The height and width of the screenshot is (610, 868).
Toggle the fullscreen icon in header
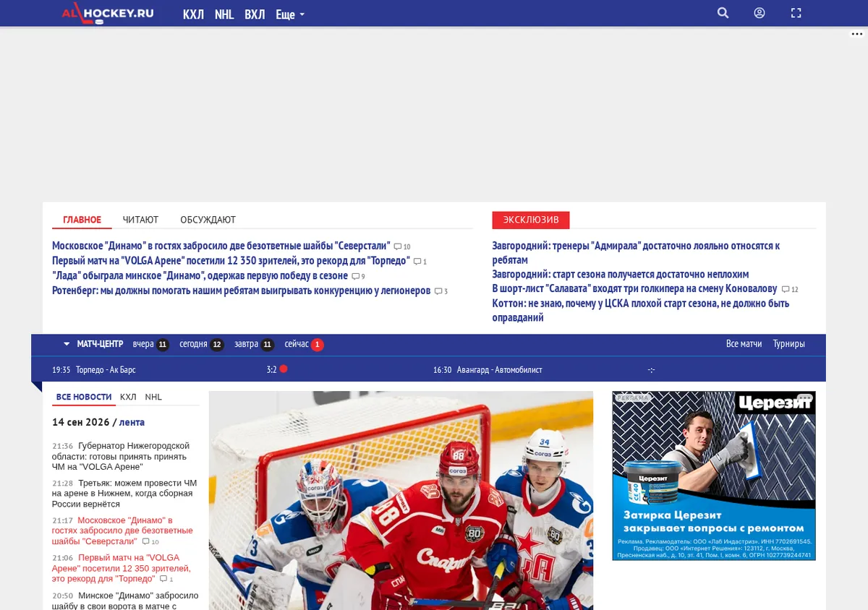[x=796, y=13]
